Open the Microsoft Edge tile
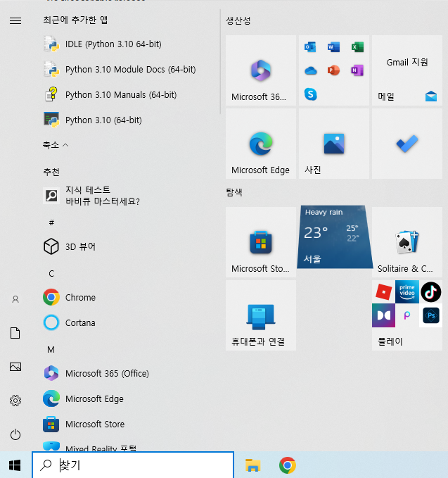The height and width of the screenshot is (478, 448). [261, 144]
